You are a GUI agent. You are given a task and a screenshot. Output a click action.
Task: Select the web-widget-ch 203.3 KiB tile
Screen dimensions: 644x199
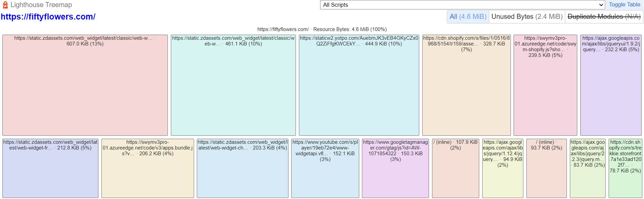pyautogui.click(x=243, y=168)
